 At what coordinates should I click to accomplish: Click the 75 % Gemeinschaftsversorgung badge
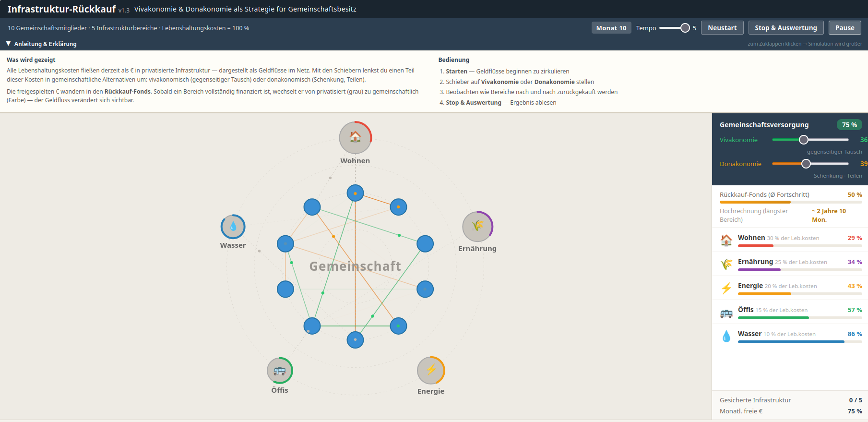click(849, 125)
